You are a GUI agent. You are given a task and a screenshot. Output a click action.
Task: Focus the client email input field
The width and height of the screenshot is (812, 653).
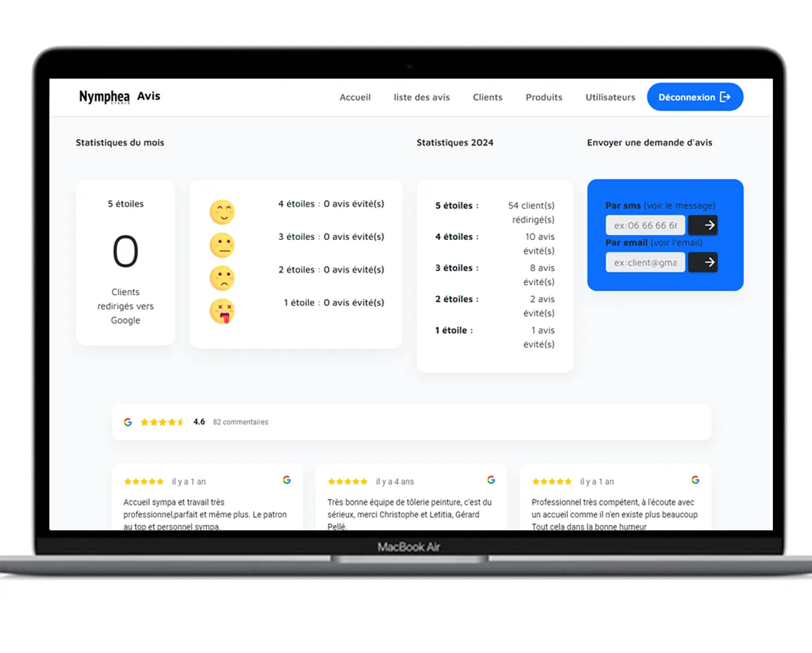coord(645,263)
